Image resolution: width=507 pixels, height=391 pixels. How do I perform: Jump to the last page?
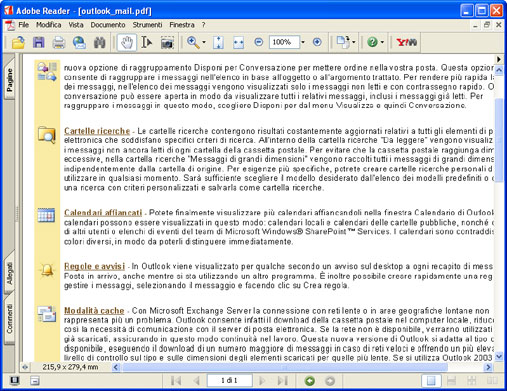pyautogui.click(x=283, y=380)
